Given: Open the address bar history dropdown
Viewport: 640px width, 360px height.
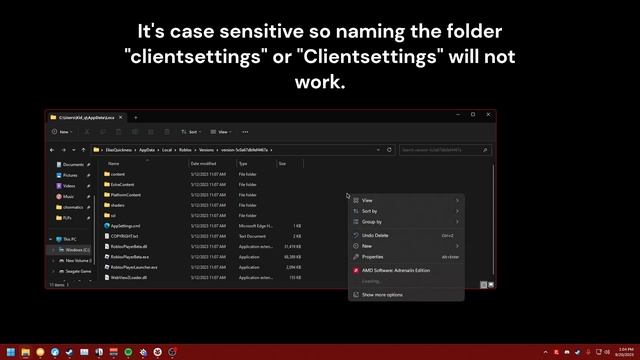Looking at the screenshot, I should (x=378, y=150).
